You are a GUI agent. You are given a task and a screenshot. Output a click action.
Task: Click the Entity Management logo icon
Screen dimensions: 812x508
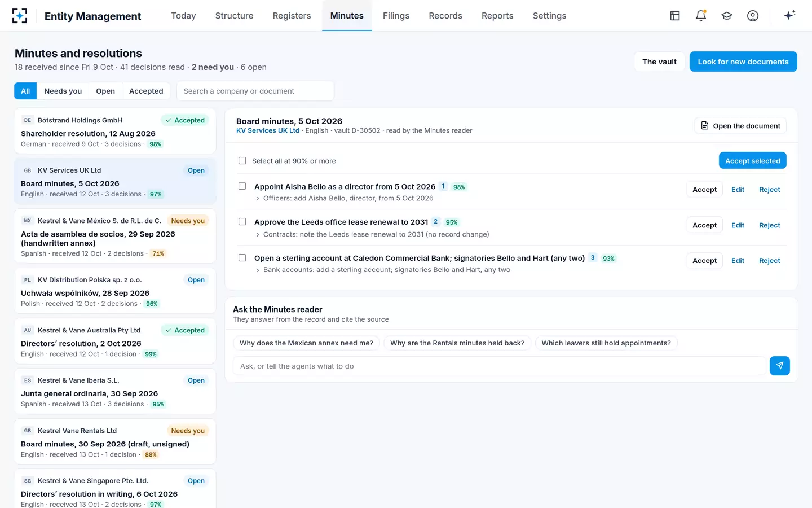tap(20, 16)
